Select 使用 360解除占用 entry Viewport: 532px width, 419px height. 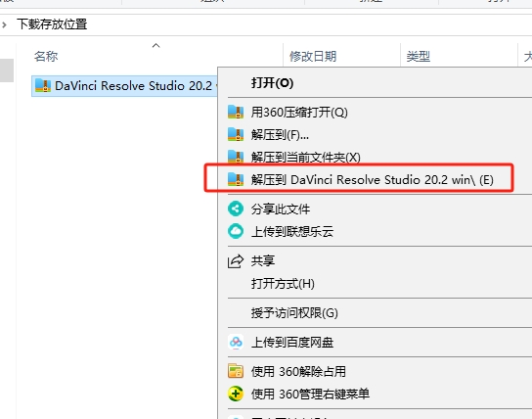(298, 371)
